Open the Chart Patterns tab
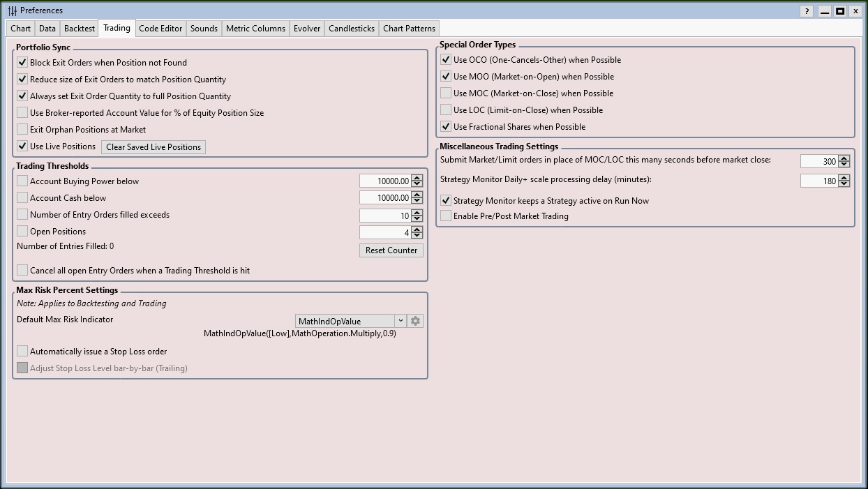Viewport: 868px width, 489px height. point(409,29)
